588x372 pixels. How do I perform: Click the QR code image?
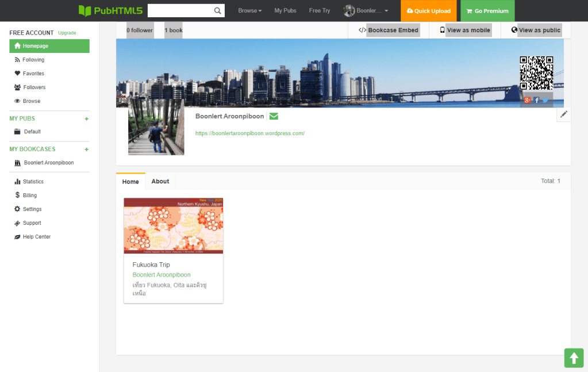tap(536, 72)
